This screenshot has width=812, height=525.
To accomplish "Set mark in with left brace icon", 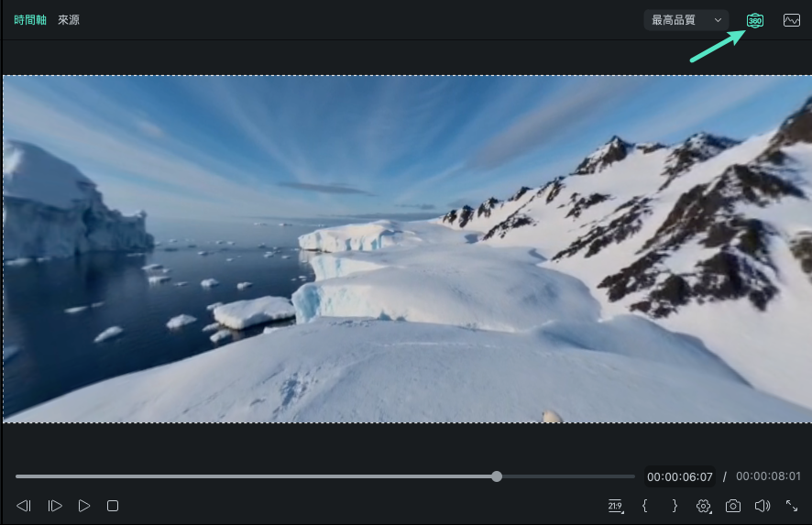I will pyautogui.click(x=644, y=506).
